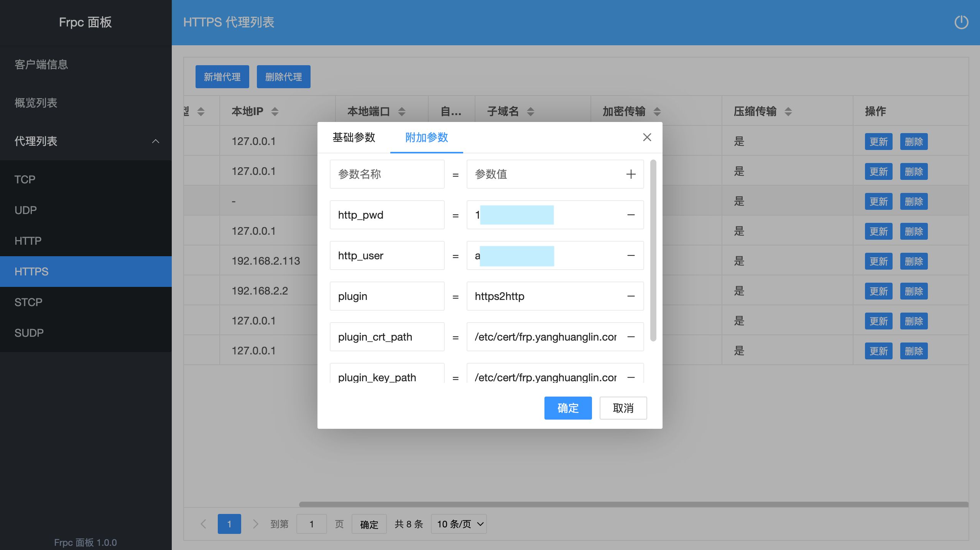Sort by 本地IP column arrows
Viewport: 980px width, 550px height.
coord(275,112)
